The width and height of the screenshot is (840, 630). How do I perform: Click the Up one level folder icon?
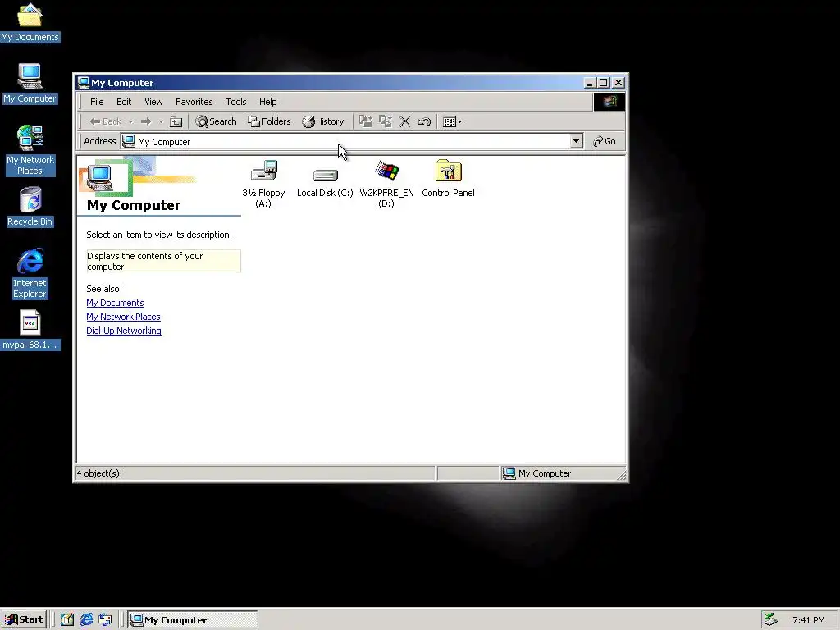[176, 121]
